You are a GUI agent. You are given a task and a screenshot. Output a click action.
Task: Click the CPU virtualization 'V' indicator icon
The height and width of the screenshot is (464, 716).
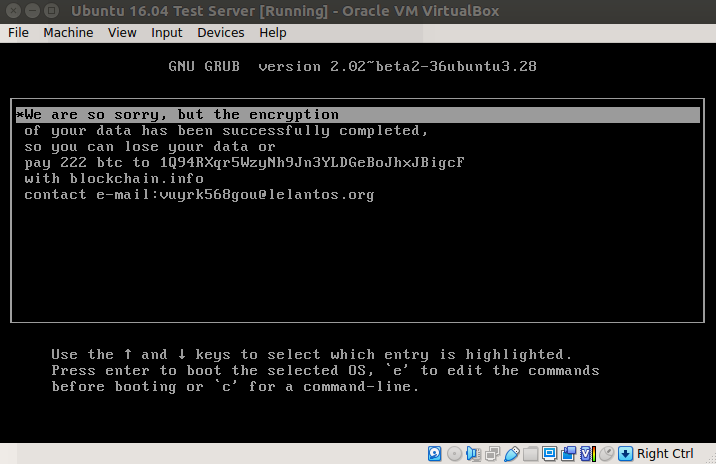click(x=588, y=453)
